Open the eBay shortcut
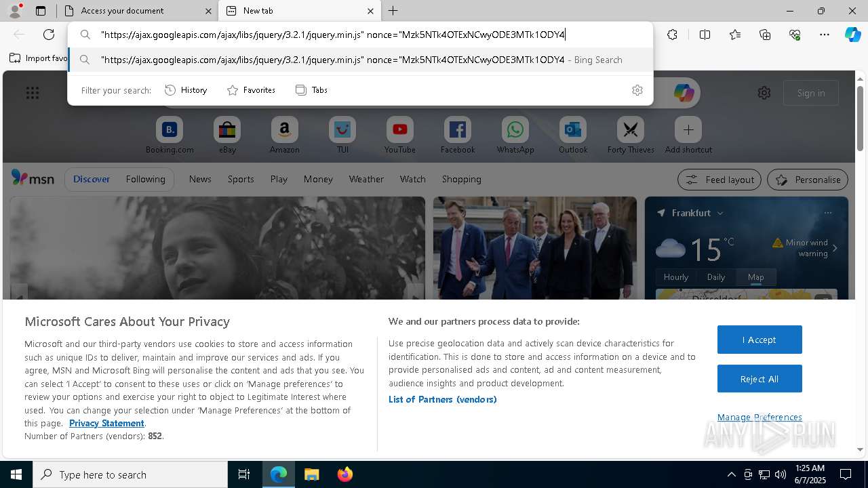Viewport: 868px width, 488px height. (x=227, y=136)
